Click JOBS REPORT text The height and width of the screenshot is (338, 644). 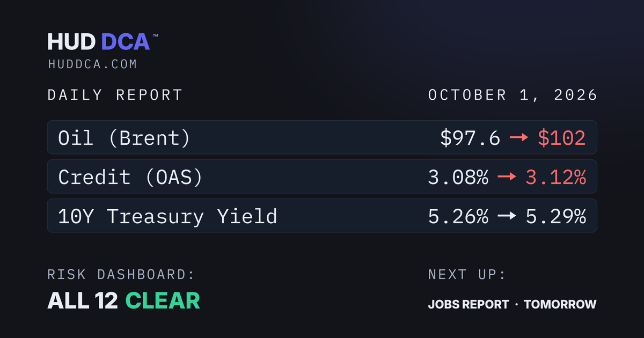tap(469, 304)
